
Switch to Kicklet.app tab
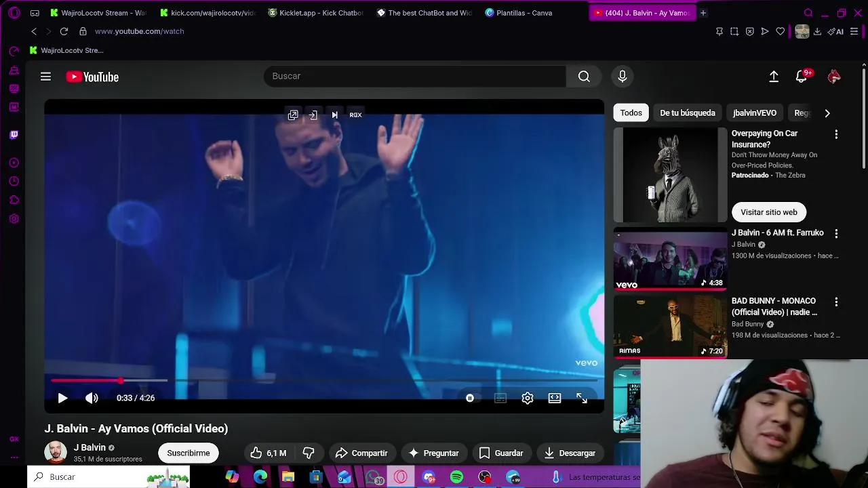coord(317,13)
